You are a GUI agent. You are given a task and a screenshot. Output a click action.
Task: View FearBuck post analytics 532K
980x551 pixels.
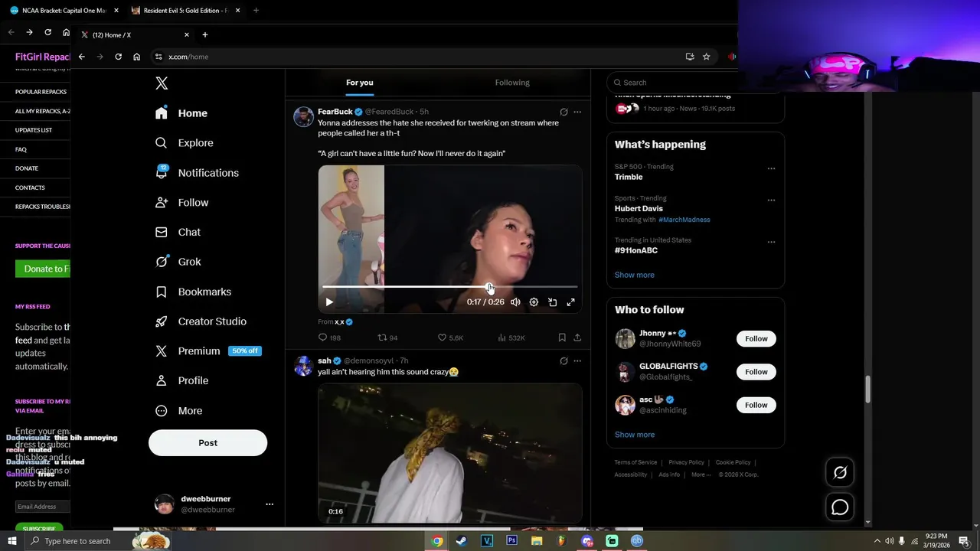(x=511, y=337)
